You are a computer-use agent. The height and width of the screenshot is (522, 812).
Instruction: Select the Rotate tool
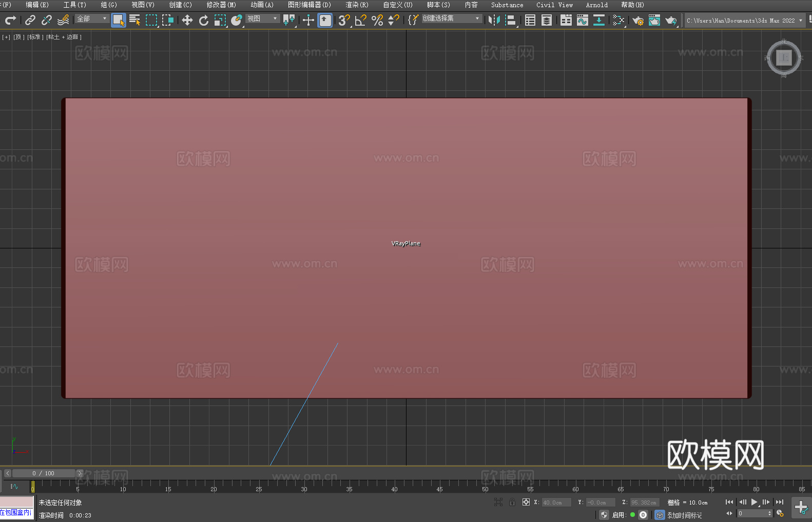click(204, 20)
